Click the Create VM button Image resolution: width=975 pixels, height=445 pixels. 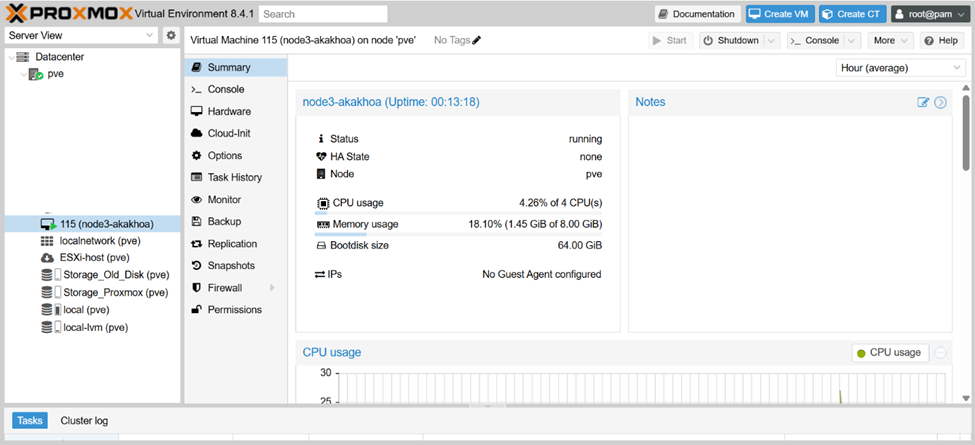779,14
